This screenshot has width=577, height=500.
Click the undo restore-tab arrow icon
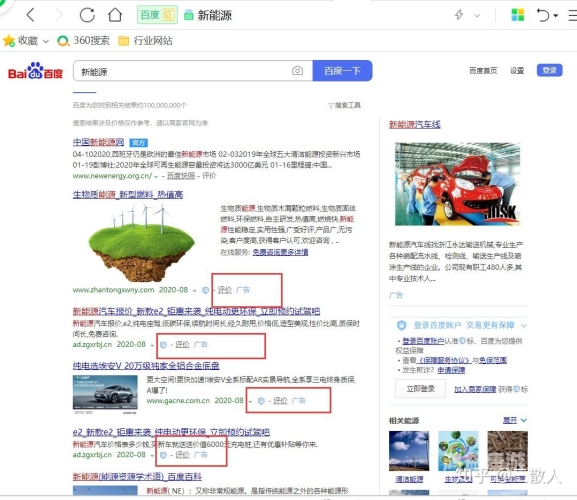point(543,15)
